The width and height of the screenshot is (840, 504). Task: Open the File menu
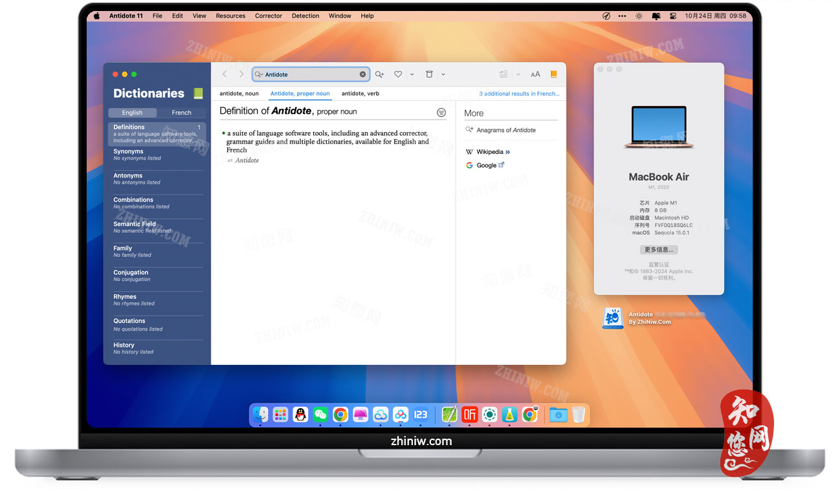tap(157, 16)
